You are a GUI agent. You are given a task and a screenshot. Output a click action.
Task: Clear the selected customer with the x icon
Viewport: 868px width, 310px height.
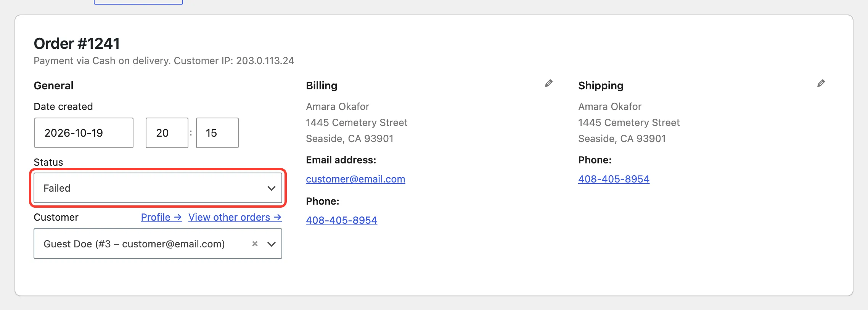point(255,244)
